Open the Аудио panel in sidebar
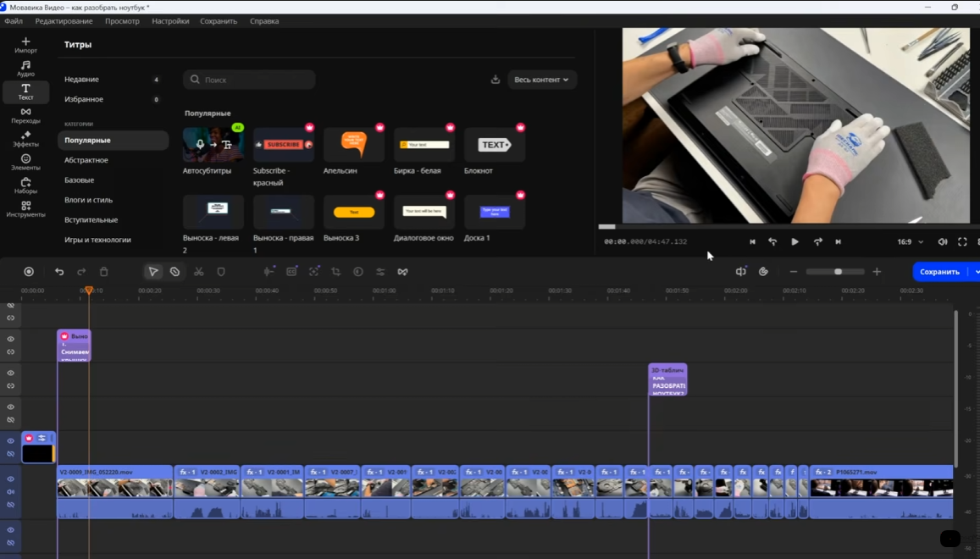980x559 pixels. [25, 69]
